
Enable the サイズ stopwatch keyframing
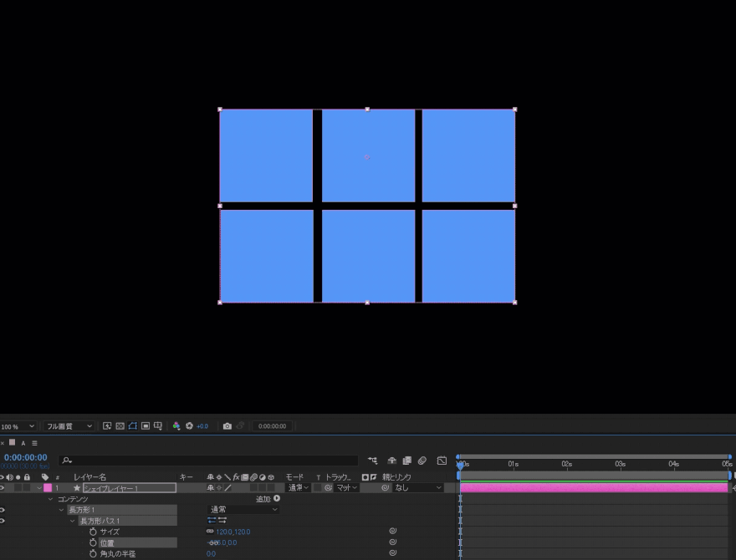tap(93, 532)
